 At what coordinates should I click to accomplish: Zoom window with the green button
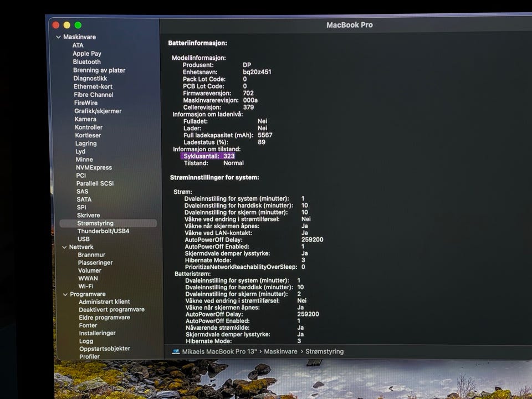[78, 25]
